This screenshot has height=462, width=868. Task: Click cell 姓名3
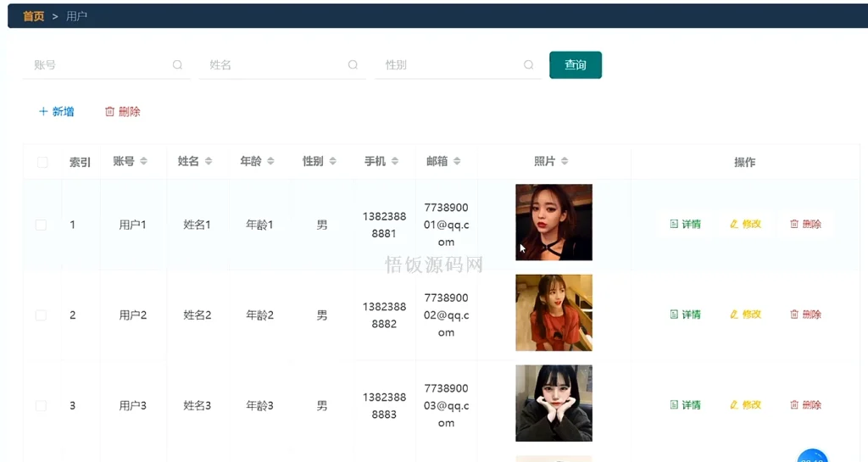(197, 405)
